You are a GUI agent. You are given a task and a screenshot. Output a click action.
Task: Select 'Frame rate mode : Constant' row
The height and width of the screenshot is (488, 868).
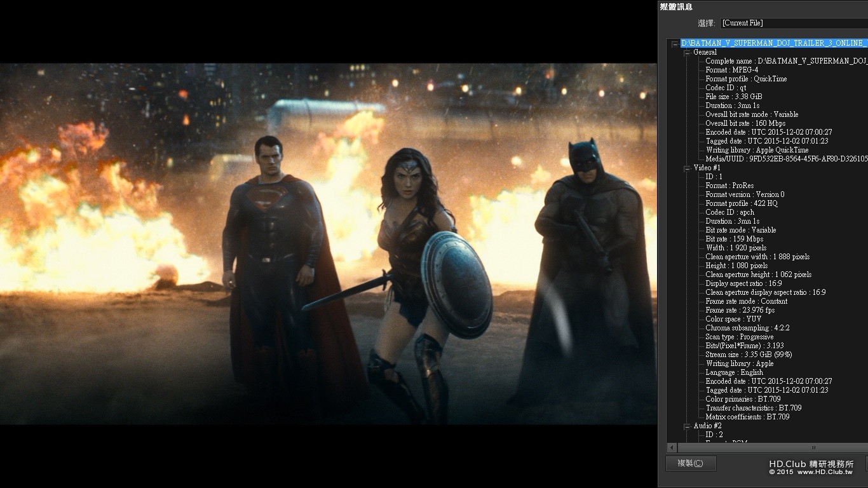[x=747, y=301]
